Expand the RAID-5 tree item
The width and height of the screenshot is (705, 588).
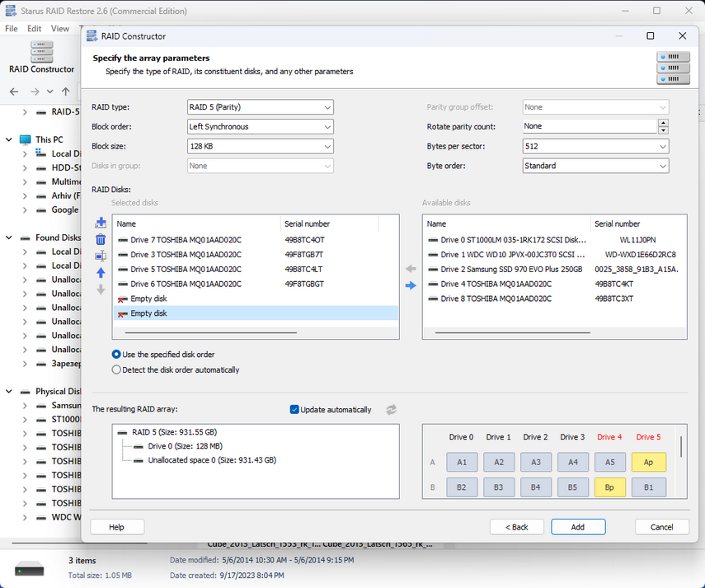[24, 112]
